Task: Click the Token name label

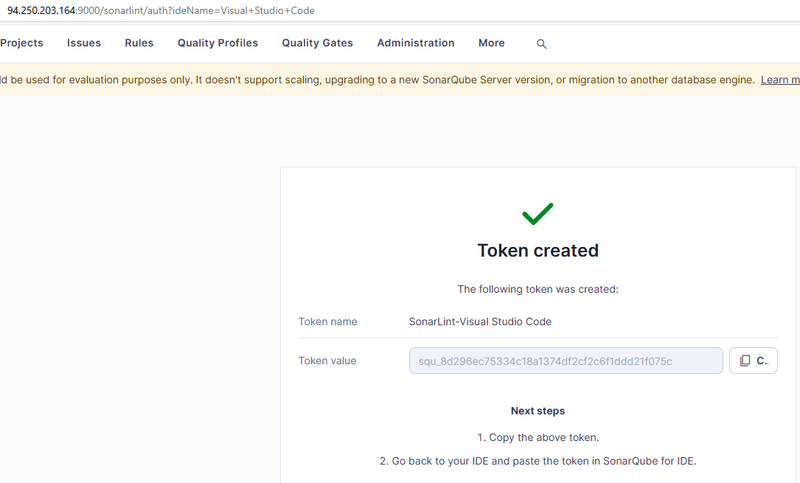Action: 328,321
